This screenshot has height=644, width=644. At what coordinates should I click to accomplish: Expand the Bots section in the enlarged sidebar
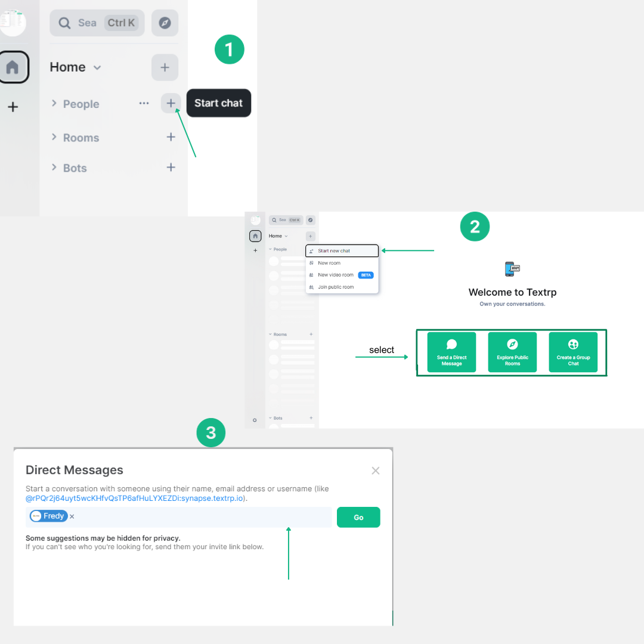[54, 168]
